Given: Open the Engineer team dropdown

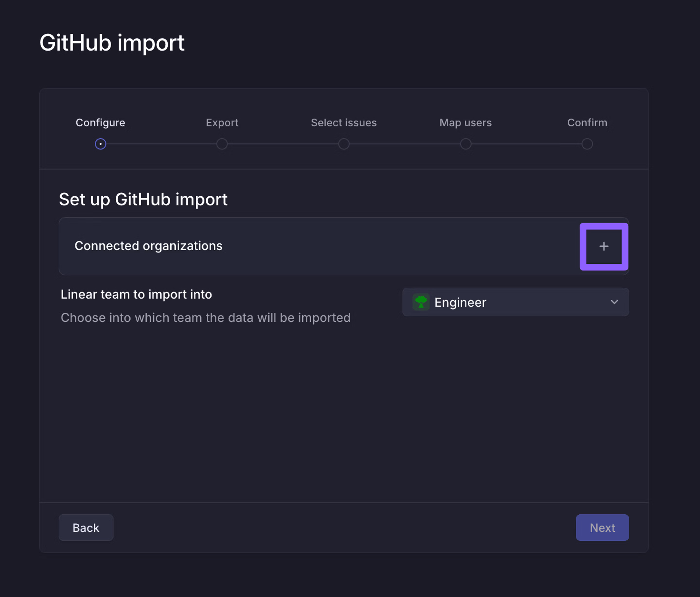Looking at the screenshot, I should point(516,302).
